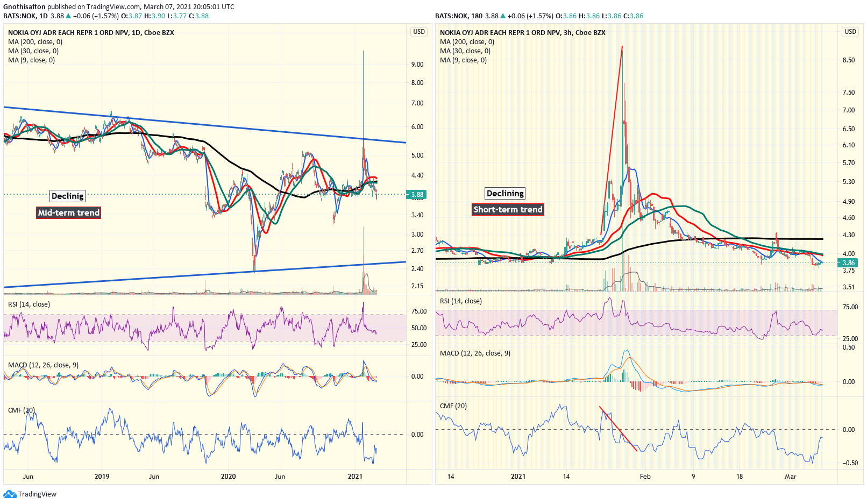Viewport: 867px width, 504px height.
Task: Click RSI (14, close) label on 3h chart
Action: tap(461, 301)
